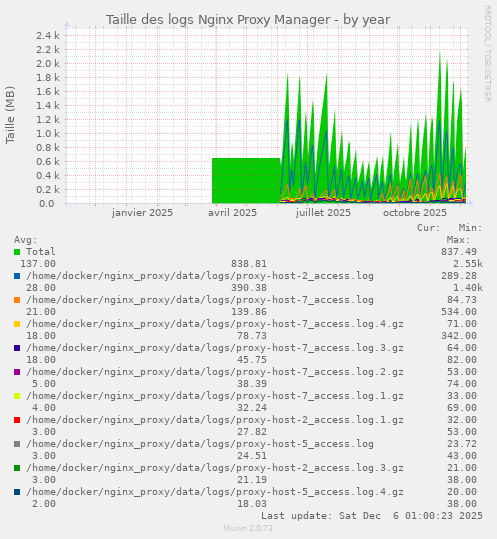Click the average value 38.39
The width and height of the screenshot is (497, 539).
[x=252, y=384]
